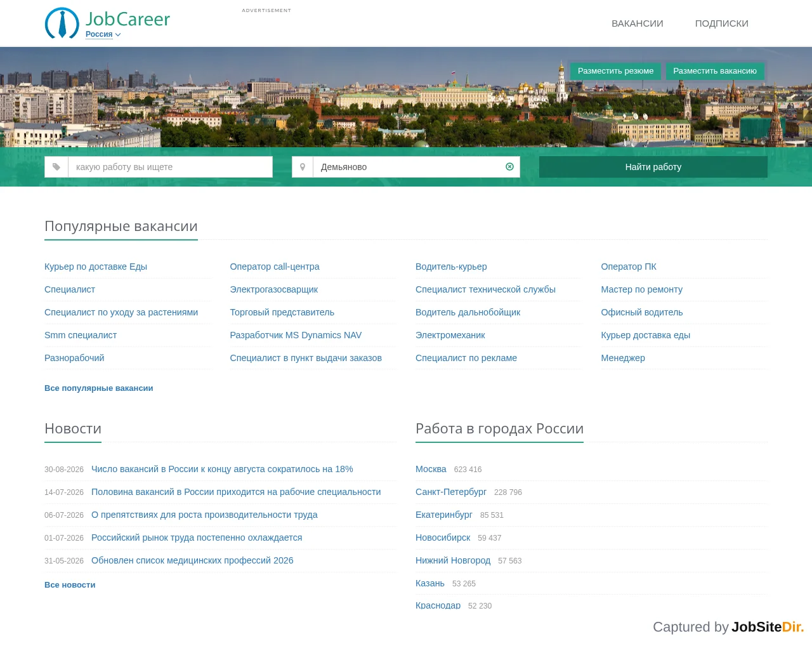Open Мастер по ремонту vacancies

[x=642, y=289]
